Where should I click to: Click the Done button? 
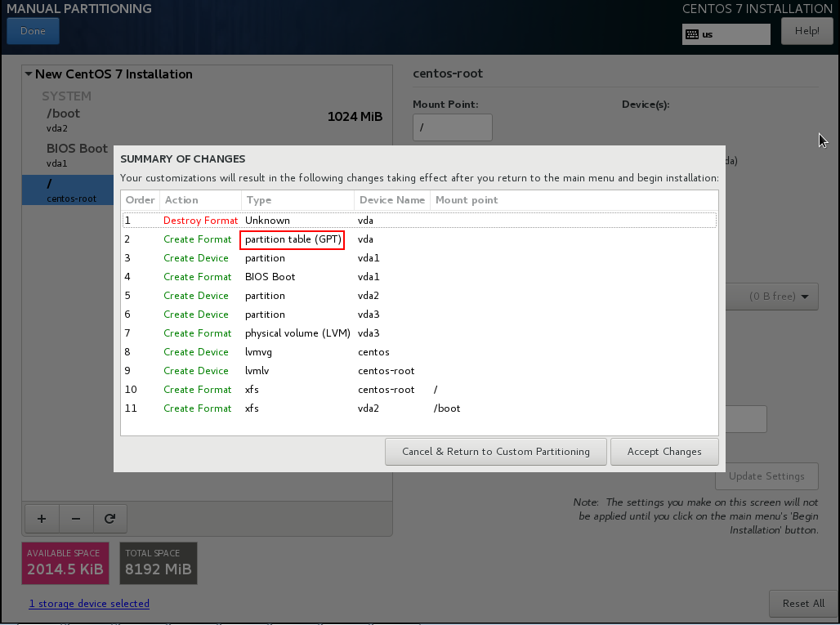tap(33, 31)
